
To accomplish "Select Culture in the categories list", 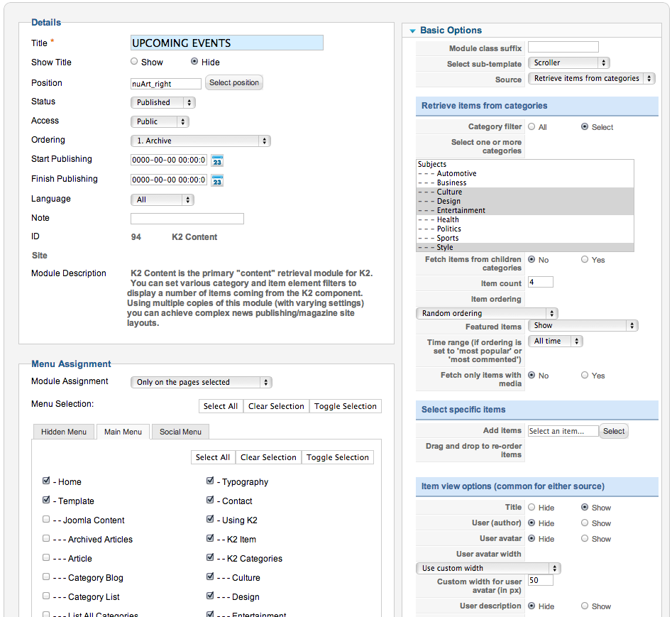I will click(x=524, y=192).
